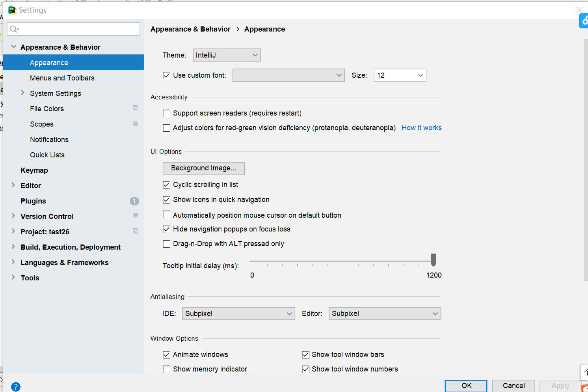The height and width of the screenshot is (392, 588).
Task: Close the Settings dialog window
Action: pyautogui.click(x=579, y=10)
